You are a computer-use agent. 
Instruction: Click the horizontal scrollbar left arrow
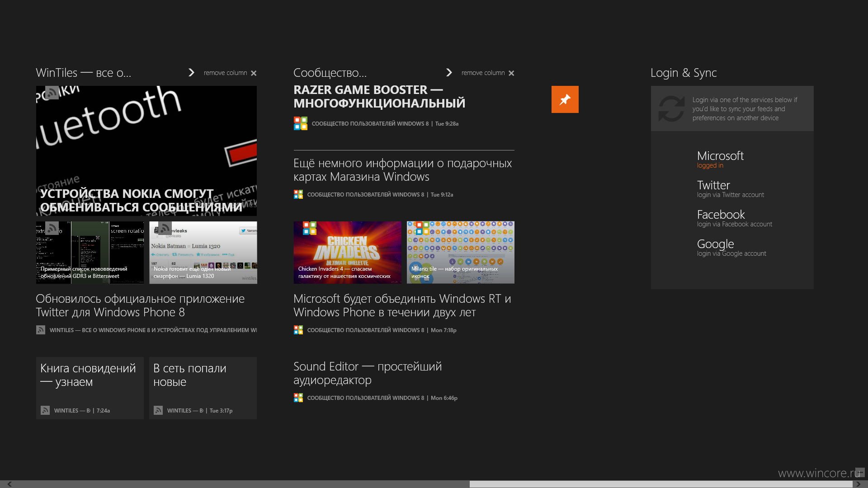pos(9,484)
